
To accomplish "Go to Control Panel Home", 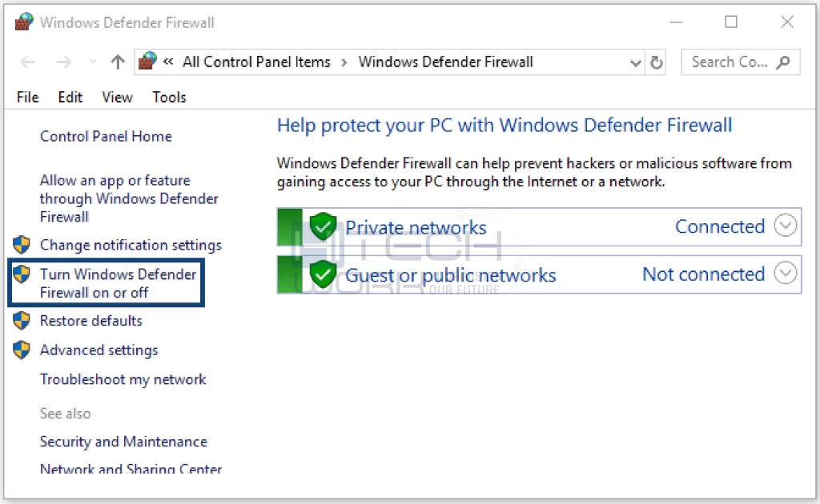I will pos(106,136).
